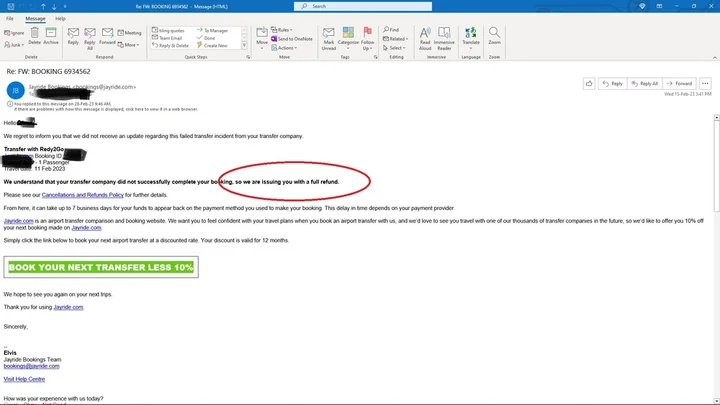Click the Zoom magnifier icon
Viewport: 720px width, 405px height.
[494, 36]
